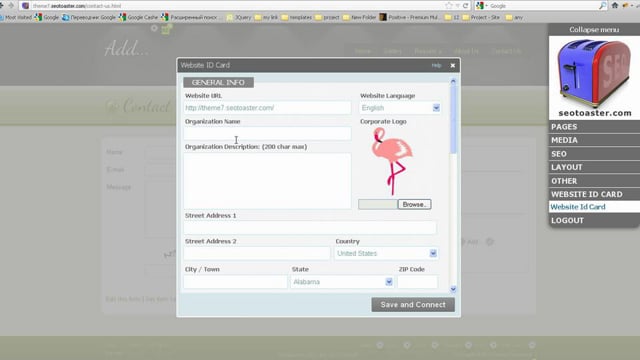Open the templates bookmark folder
The image size is (640, 360).
click(x=297, y=17)
